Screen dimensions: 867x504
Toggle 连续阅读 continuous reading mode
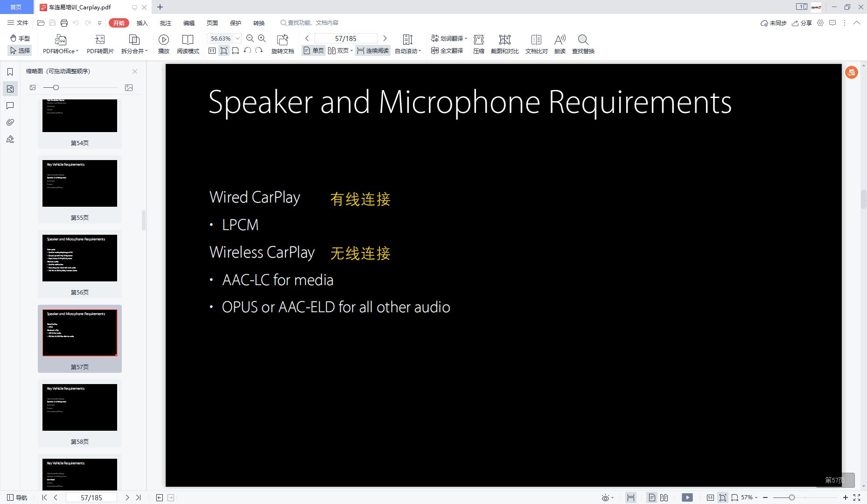click(x=372, y=50)
